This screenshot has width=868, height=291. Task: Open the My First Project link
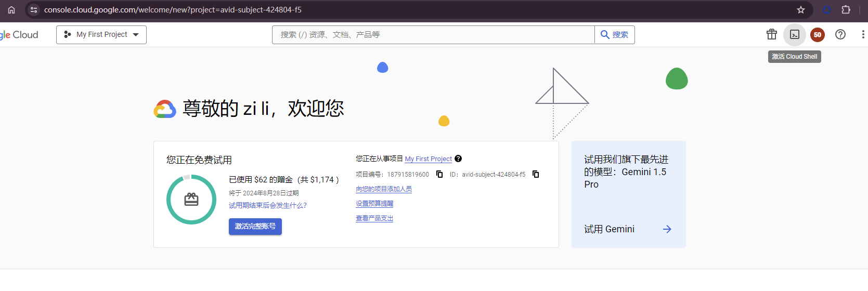(x=429, y=159)
